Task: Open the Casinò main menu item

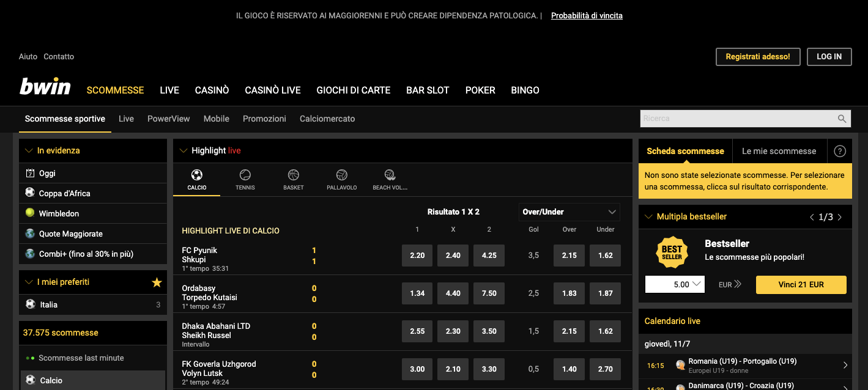Action: click(212, 90)
